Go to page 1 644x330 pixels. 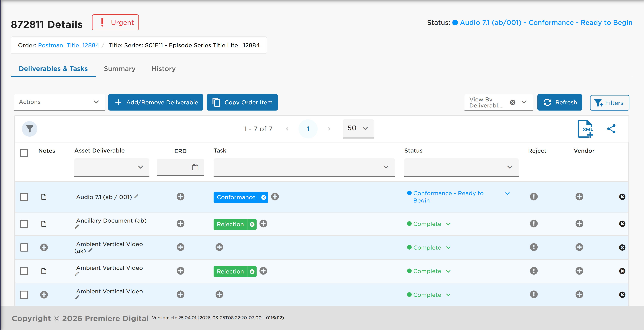coord(308,129)
